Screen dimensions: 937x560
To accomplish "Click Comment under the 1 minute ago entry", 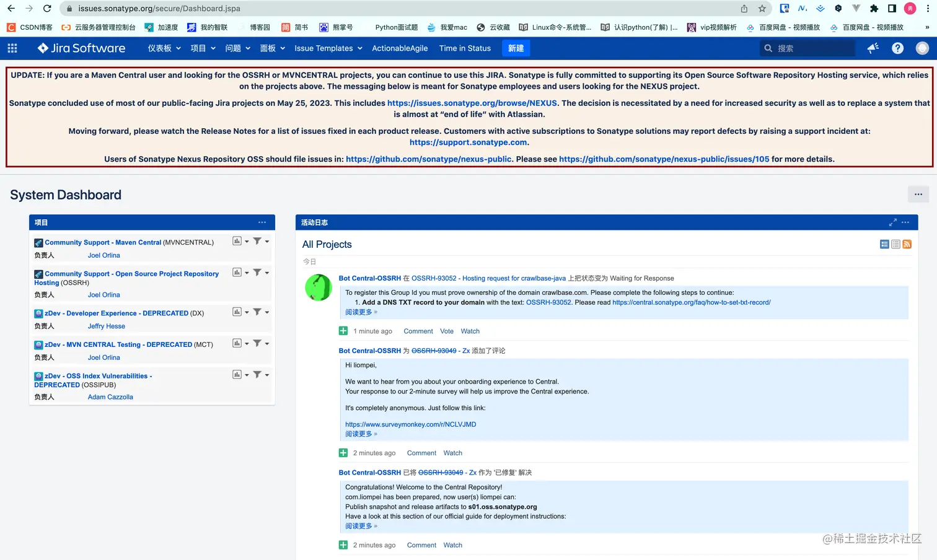I will [x=418, y=331].
